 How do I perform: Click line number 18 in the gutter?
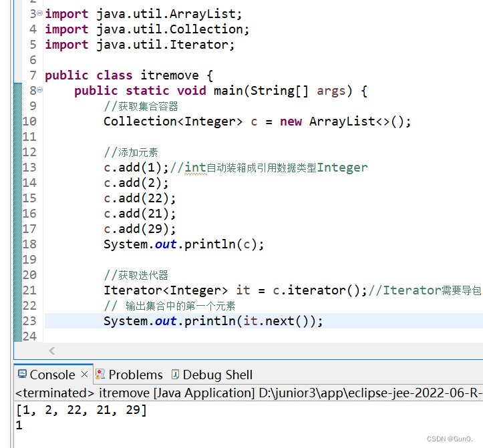pos(29,244)
